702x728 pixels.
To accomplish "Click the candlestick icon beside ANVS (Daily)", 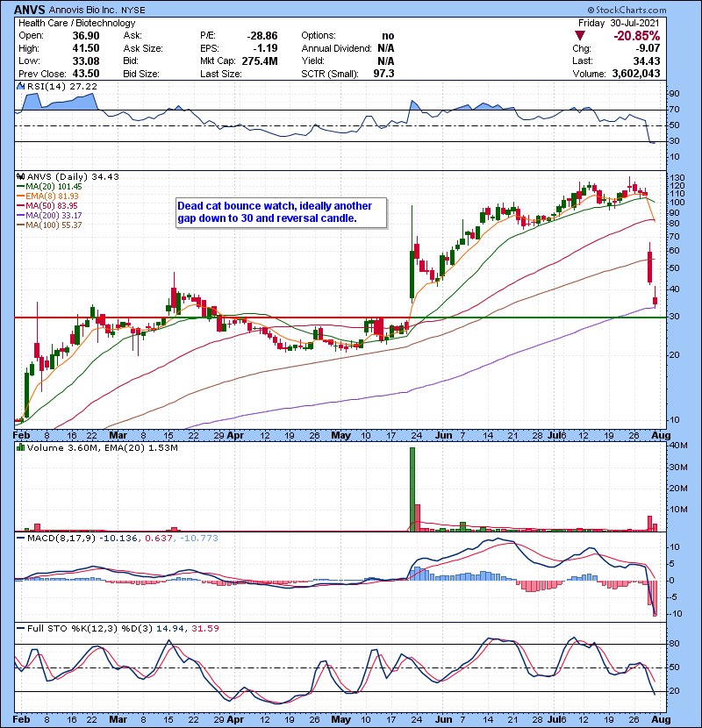I will click(20, 177).
